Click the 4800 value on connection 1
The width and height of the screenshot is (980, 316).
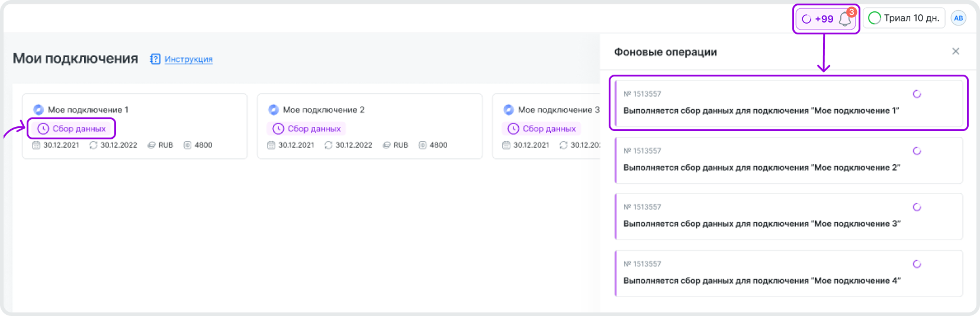click(203, 145)
